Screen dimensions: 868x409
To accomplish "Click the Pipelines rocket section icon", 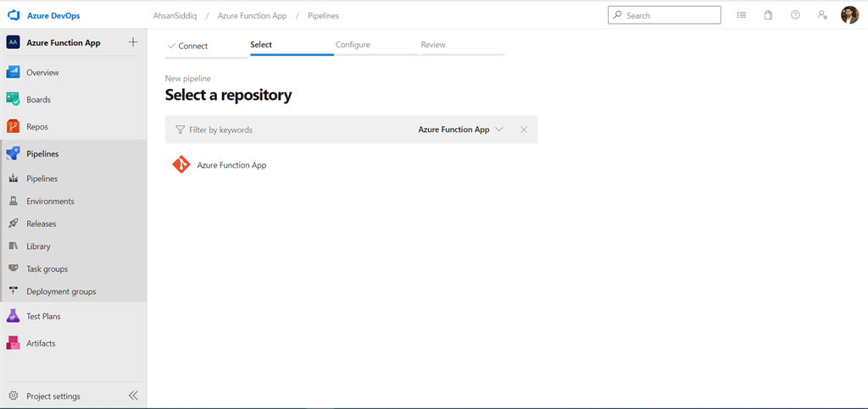I will click(x=14, y=153).
